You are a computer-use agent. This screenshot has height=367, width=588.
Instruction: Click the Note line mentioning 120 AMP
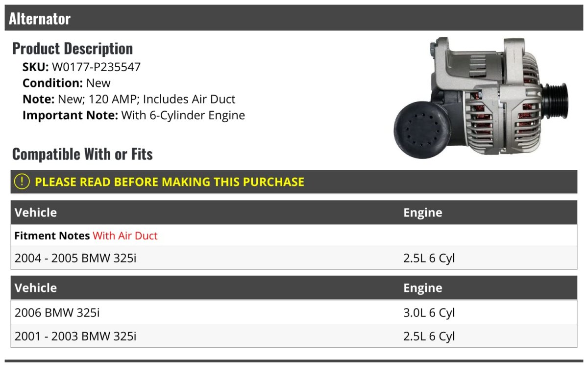click(129, 99)
